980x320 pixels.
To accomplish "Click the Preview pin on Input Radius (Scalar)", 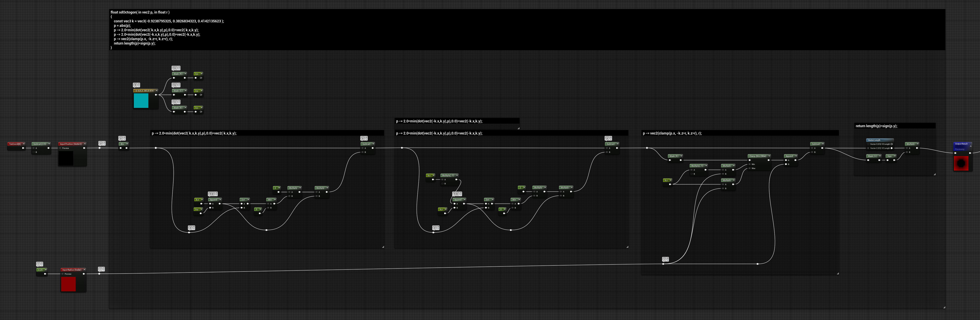I will 62,274.
